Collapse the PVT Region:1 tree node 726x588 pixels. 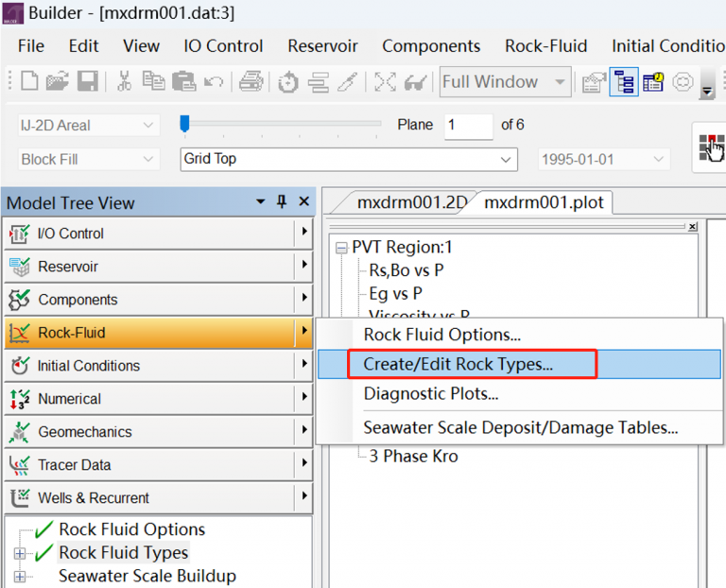(x=341, y=248)
